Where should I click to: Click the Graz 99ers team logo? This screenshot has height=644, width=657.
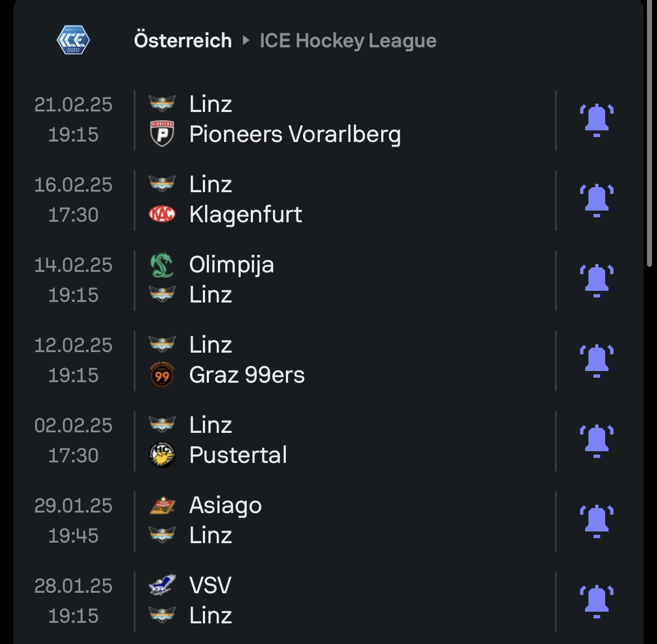pyautogui.click(x=162, y=375)
